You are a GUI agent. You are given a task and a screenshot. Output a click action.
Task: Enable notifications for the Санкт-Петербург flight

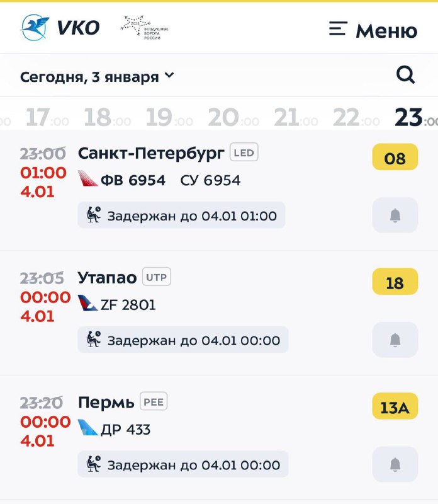pos(395,216)
